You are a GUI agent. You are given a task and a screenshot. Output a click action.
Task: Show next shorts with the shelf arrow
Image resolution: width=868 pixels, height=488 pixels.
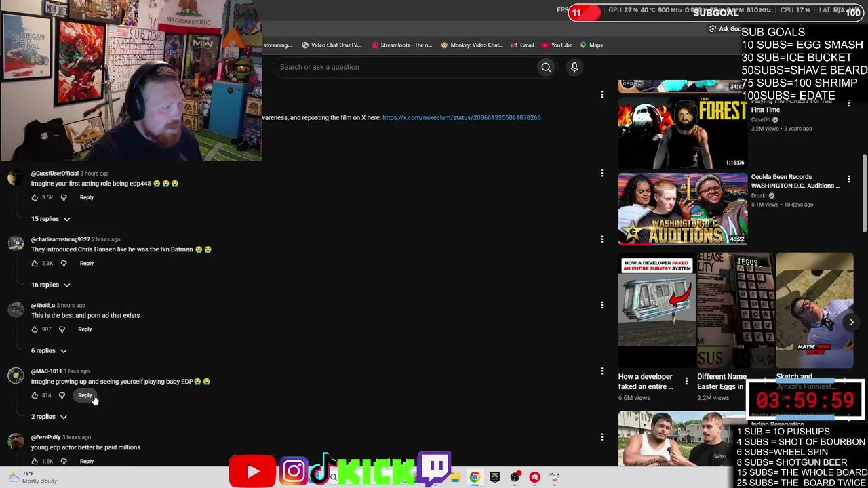tap(851, 323)
